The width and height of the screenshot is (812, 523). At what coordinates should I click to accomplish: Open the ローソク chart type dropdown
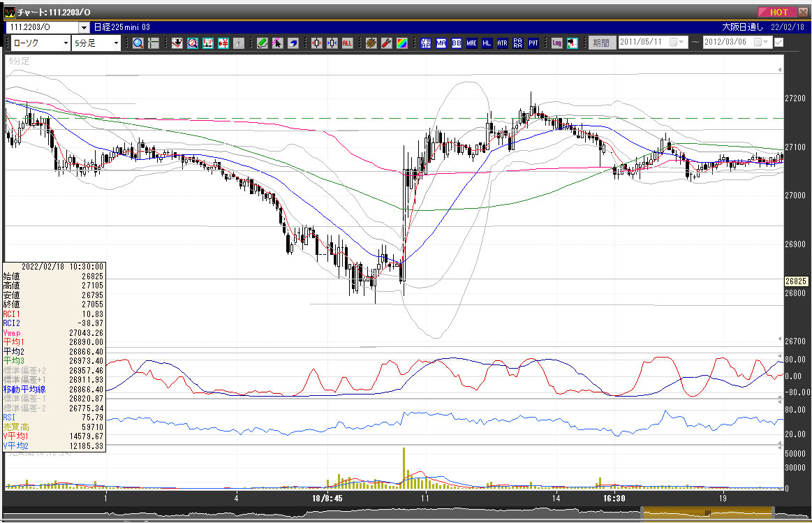tap(66, 43)
